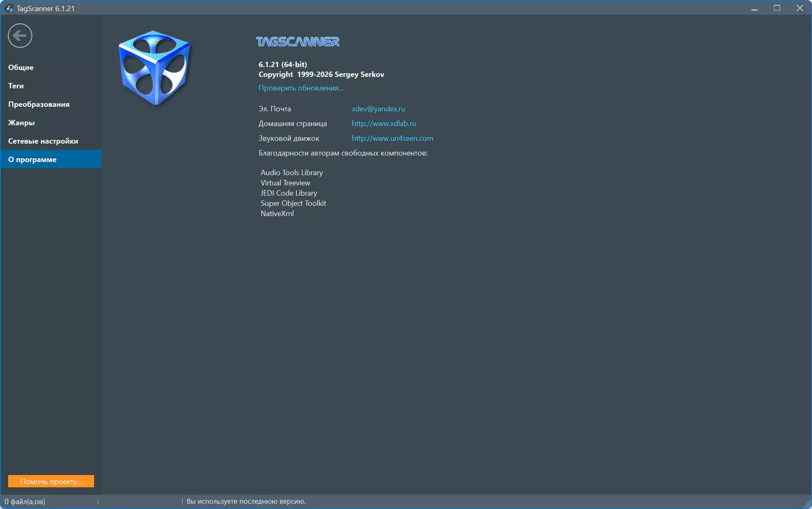The image size is (812, 509).
Task: Click the Звуковой движок label
Action: tap(289, 138)
